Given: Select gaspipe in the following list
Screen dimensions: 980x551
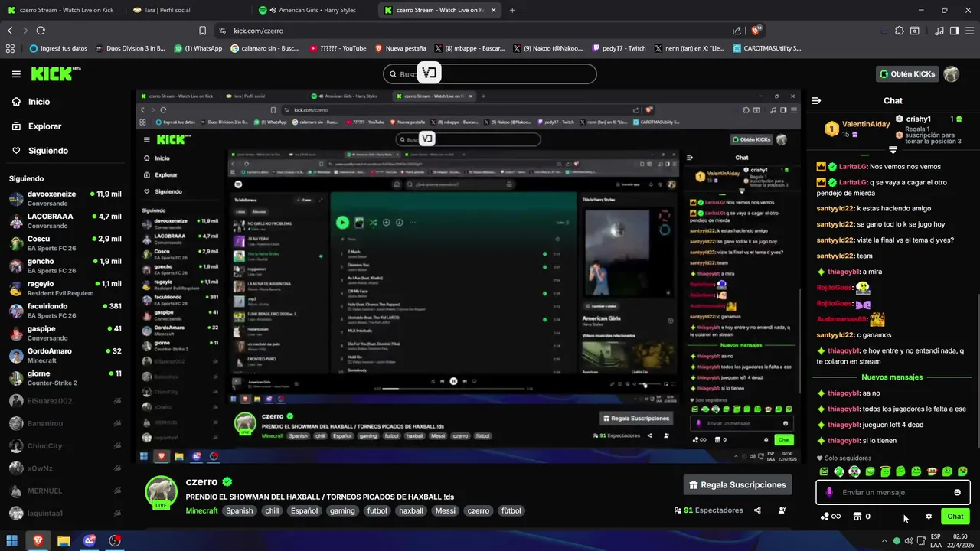Looking at the screenshot, I should coord(65,333).
